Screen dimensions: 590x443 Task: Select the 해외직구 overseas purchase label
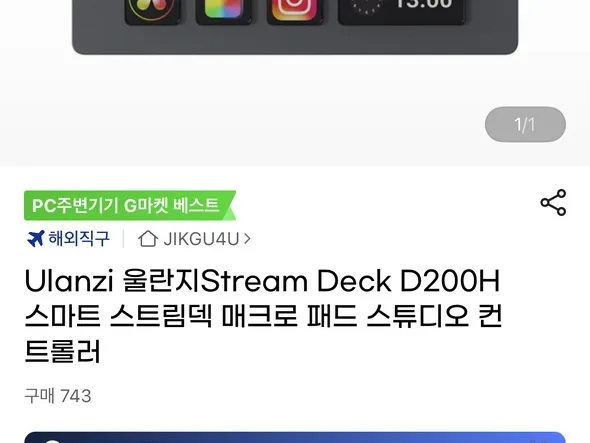79,239
